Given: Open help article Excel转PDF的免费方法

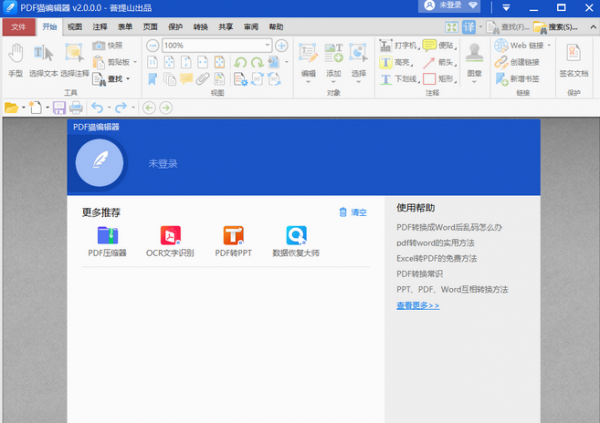Looking at the screenshot, I should (x=437, y=259).
